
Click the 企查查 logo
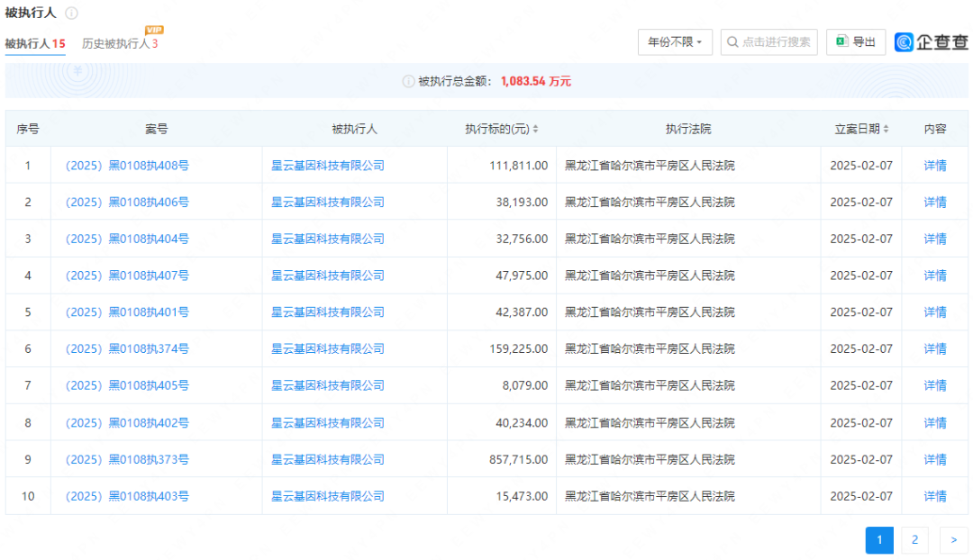coord(931,42)
